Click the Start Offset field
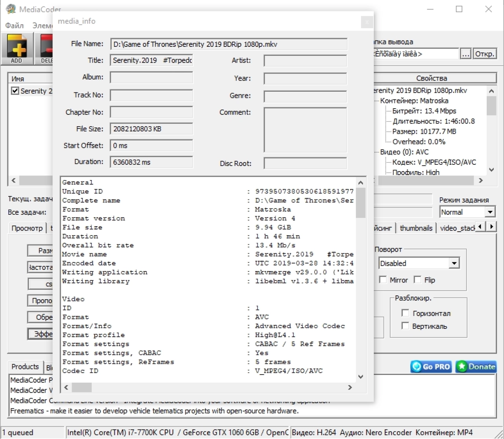The width and height of the screenshot is (504, 439). tap(152, 146)
